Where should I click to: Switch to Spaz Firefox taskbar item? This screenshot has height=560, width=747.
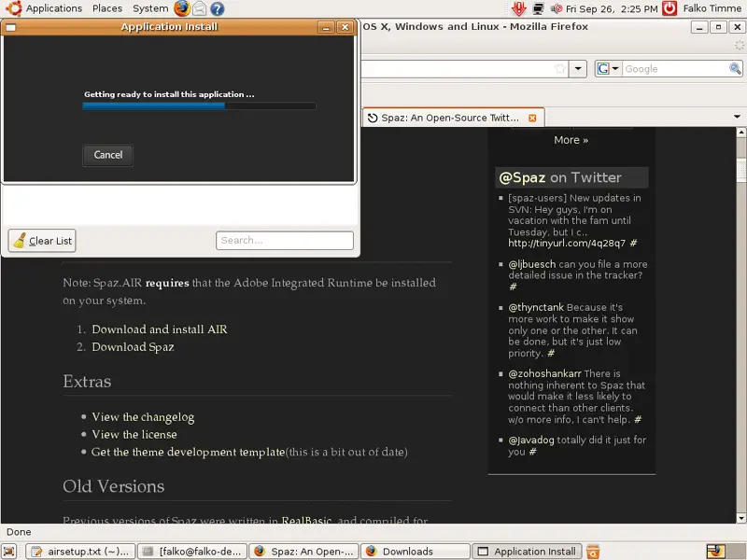coord(304,552)
